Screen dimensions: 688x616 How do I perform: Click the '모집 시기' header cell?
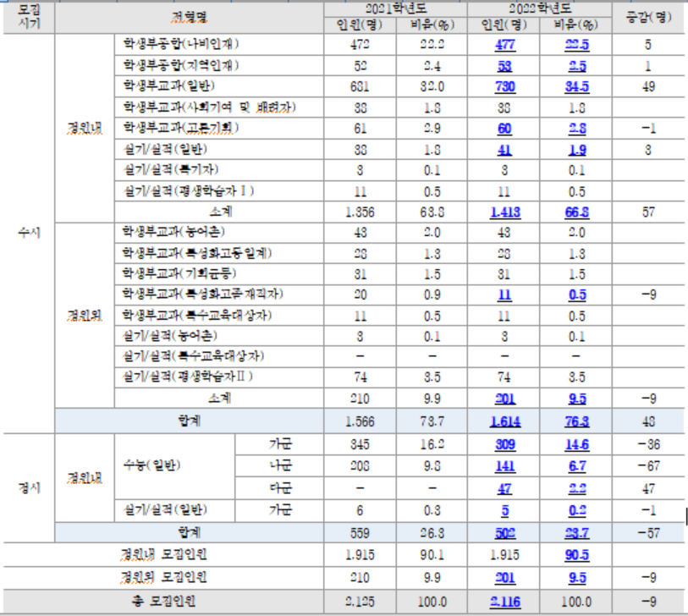29,17
